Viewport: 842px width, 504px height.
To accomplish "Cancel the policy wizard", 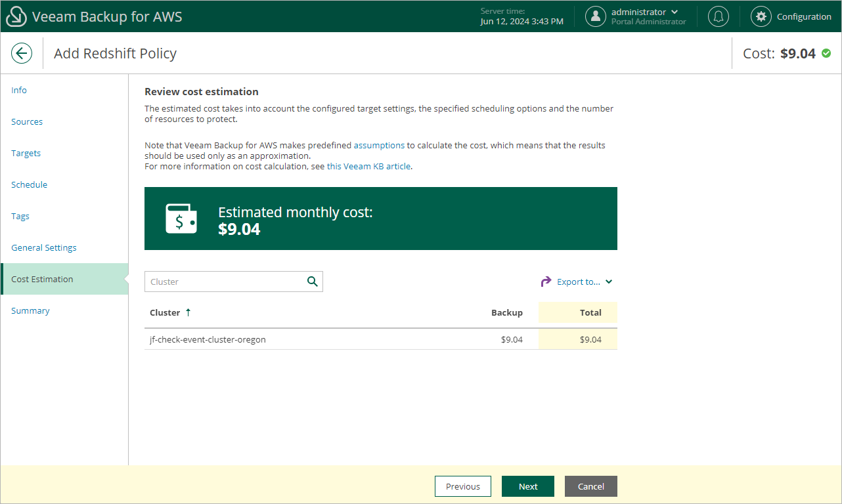I will point(591,486).
